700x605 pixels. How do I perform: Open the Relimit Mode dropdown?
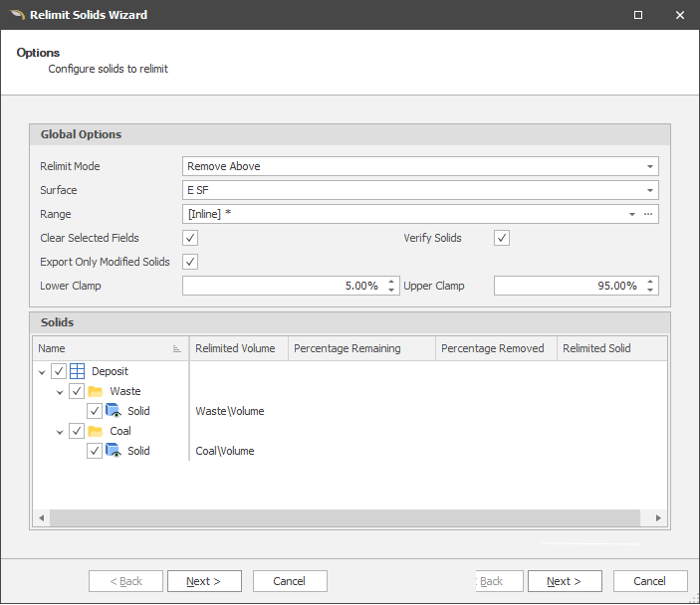650,166
